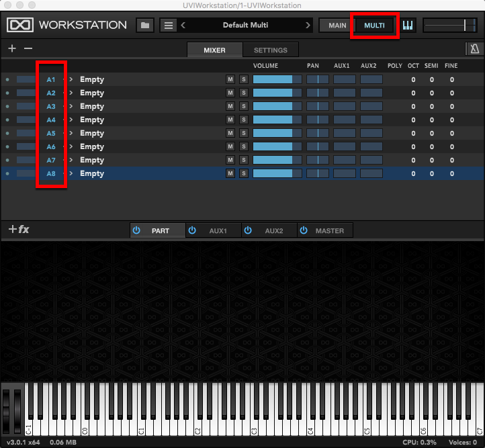This screenshot has width=485, height=448.
Task: Open the metronome icon
Action: tap(475, 49)
